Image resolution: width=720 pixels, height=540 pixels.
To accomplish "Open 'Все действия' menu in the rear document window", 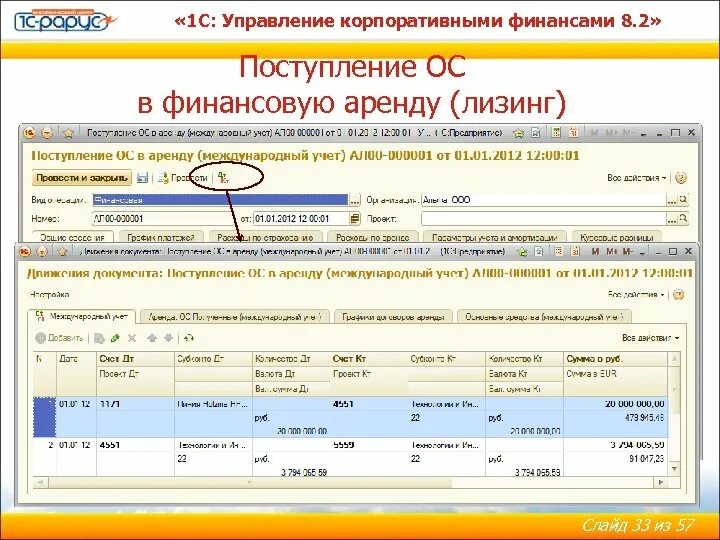I will pos(636,178).
